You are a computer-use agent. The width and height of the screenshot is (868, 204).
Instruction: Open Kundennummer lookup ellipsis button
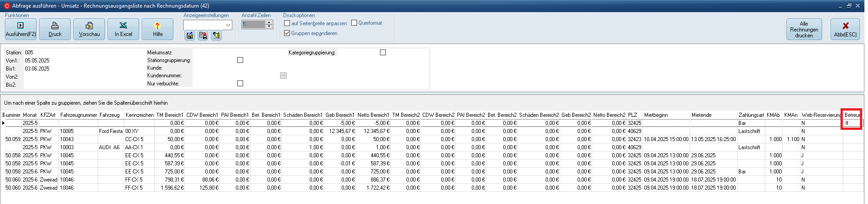[x=283, y=75]
